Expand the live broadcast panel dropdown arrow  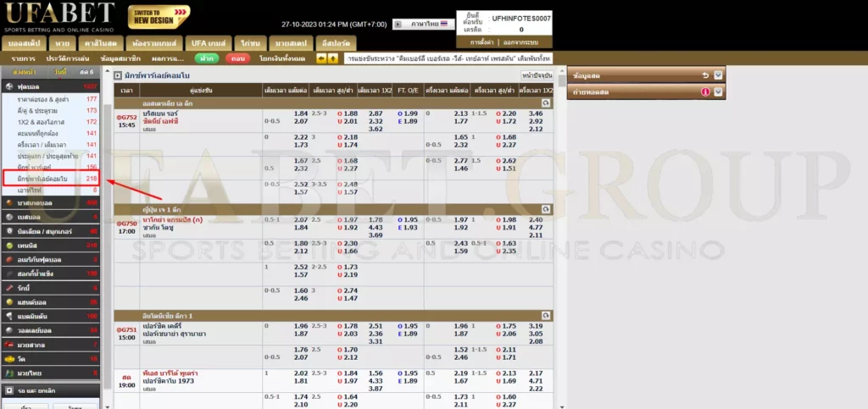point(718,91)
